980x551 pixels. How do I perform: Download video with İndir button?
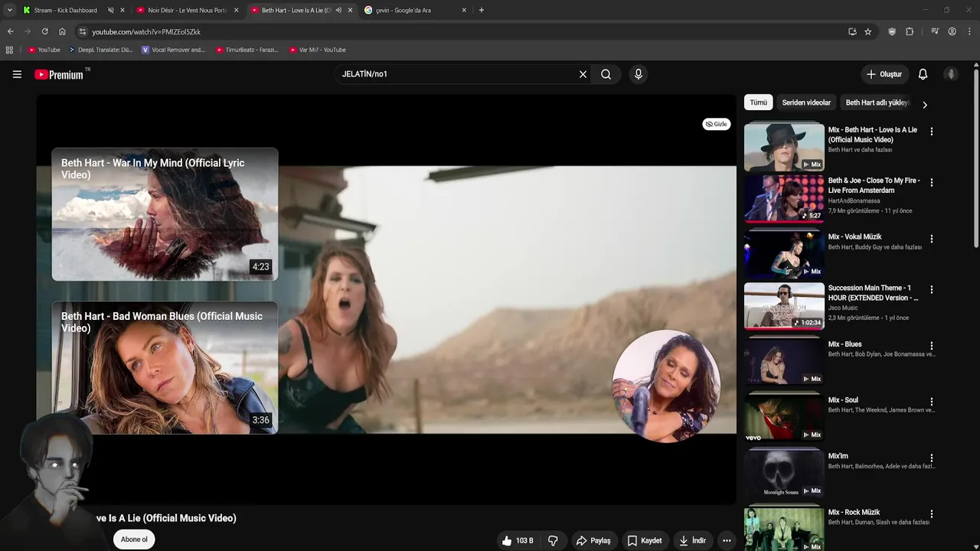(x=692, y=540)
